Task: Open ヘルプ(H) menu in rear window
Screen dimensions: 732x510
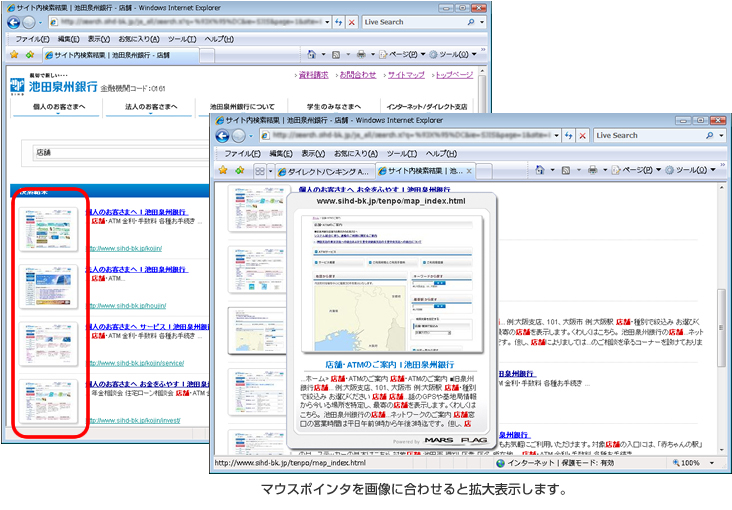Action: click(219, 39)
